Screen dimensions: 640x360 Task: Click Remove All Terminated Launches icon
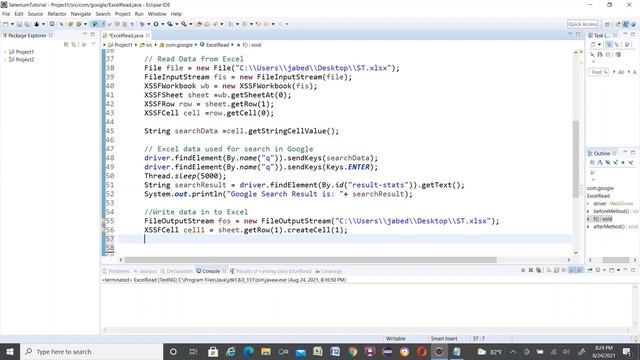coord(539,270)
